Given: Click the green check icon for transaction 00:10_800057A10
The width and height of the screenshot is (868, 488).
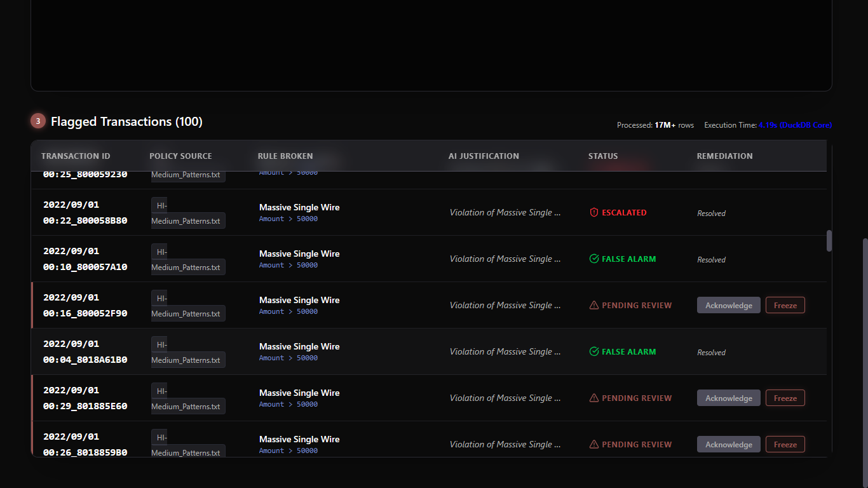Looking at the screenshot, I should (x=594, y=259).
